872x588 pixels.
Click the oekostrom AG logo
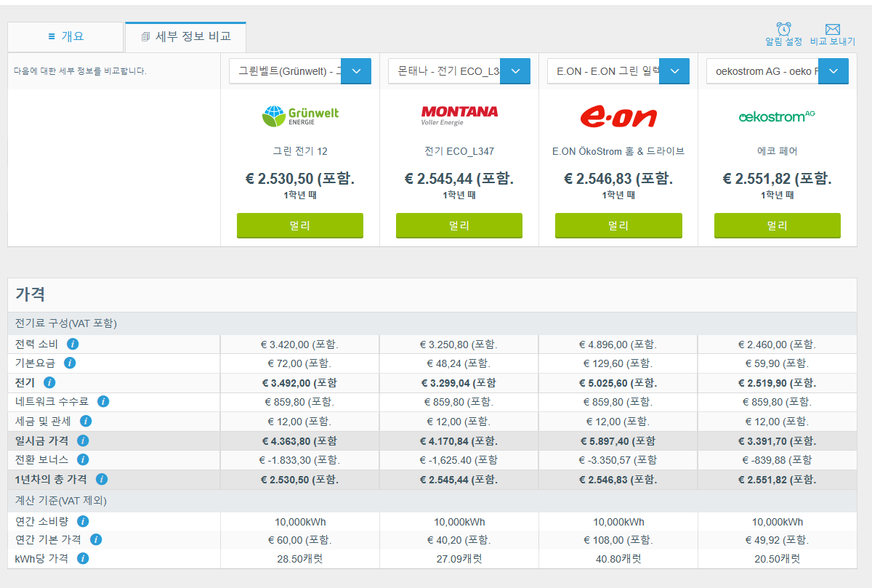point(777,116)
